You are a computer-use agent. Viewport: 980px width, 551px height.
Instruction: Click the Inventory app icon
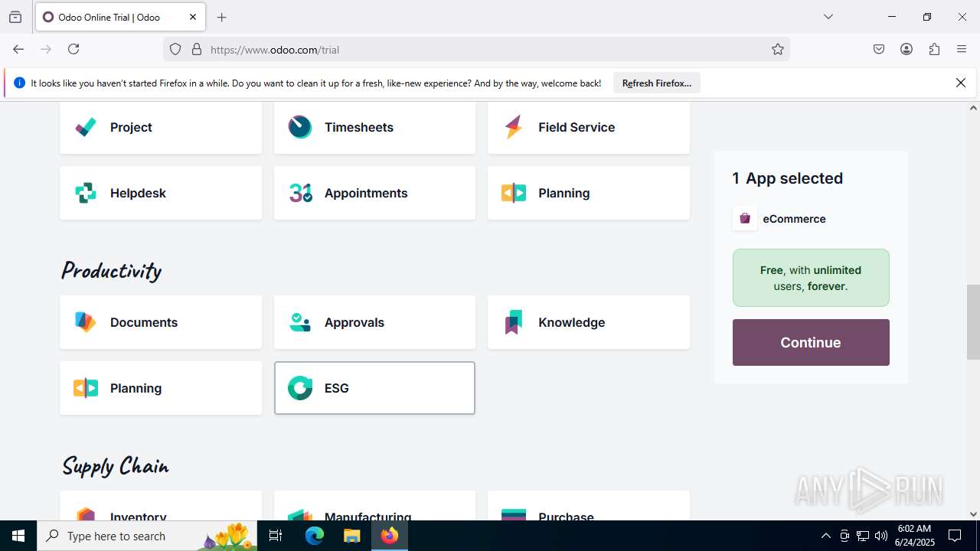(86, 514)
